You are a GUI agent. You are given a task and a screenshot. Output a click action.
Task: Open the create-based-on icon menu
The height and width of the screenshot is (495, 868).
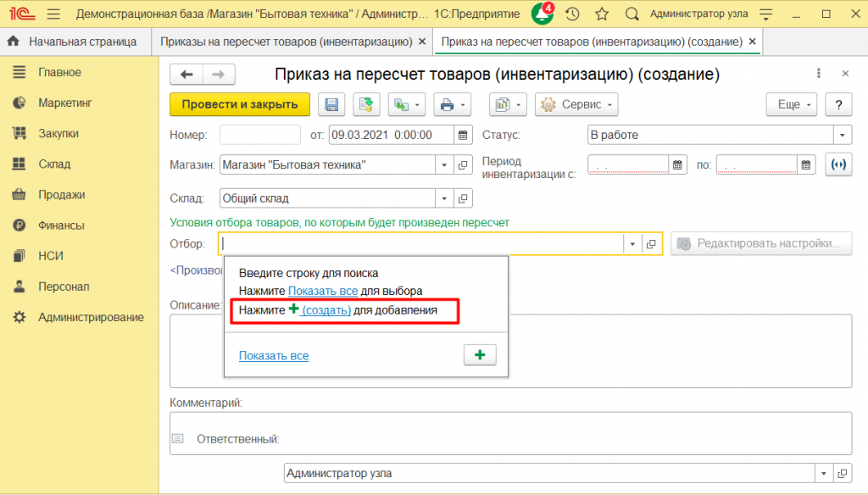click(406, 104)
